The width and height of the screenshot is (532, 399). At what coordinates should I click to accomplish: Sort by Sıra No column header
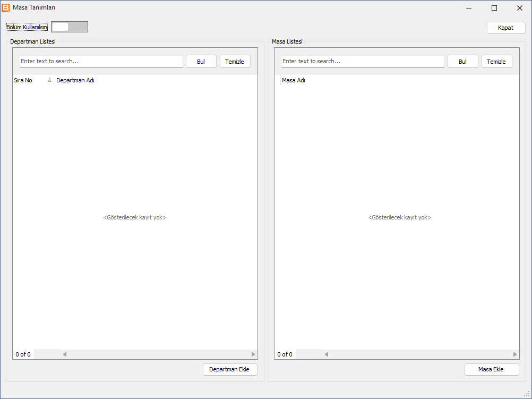(x=33, y=80)
